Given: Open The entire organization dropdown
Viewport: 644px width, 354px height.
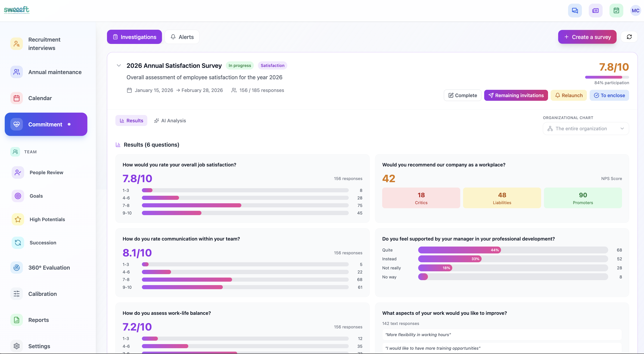Looking at the screenshot, I should point(586,129).
